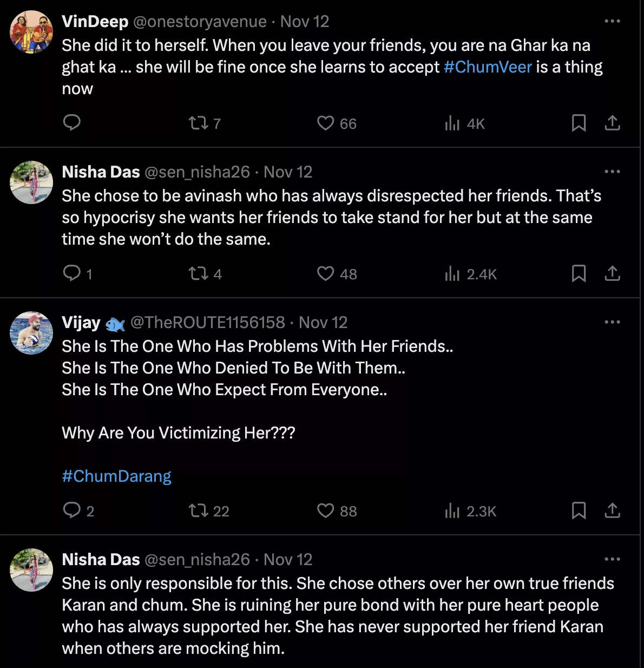Viewport: 644px width, 668px height.
Task: Open more options on VinDeep's tweet
Action: (x=612, y=21)
